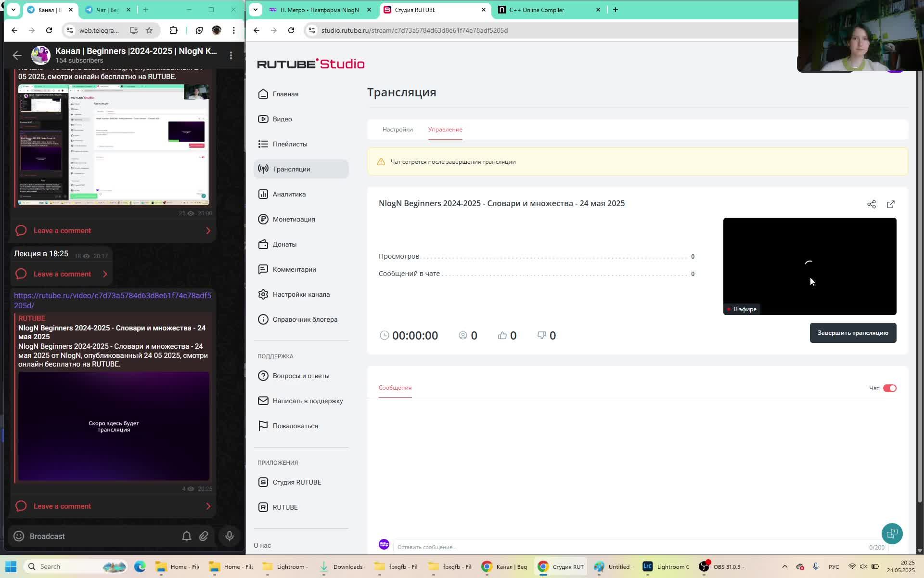Click Завершить трансляцию button
This screenshot has height=578, width=924.
pos(853,333)
